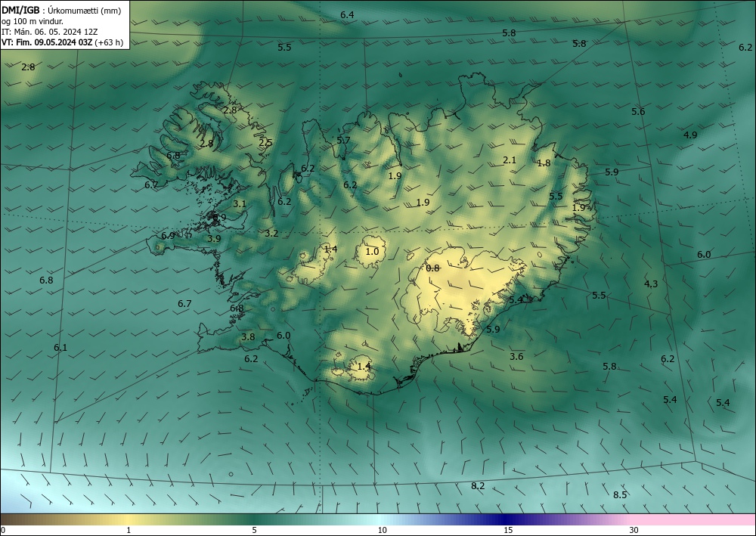Click the 'og 100 m vindur.' legend line
756x536 pixels.
[33, 21]
